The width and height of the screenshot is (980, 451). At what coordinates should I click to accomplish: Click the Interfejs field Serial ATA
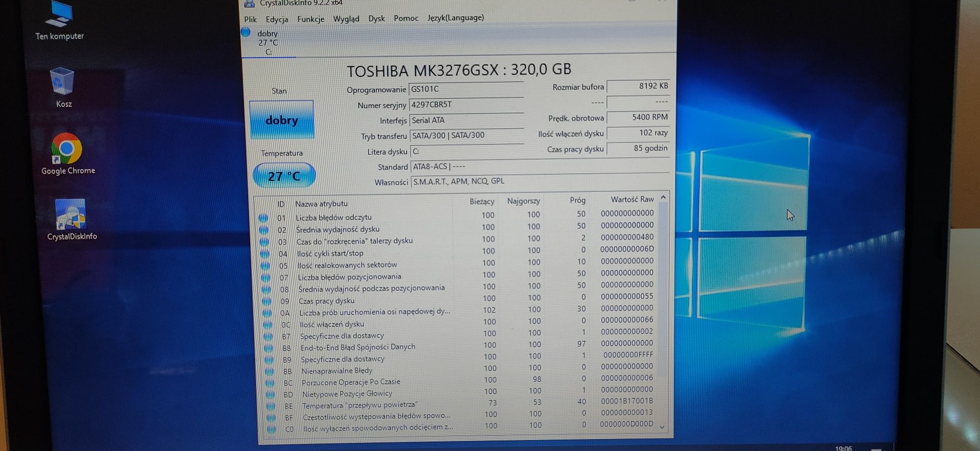coord(466,120)
